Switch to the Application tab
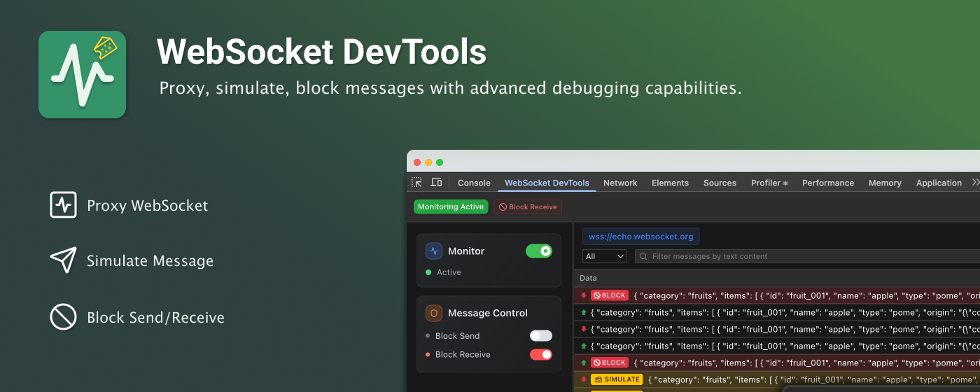This screenshot has width=980, height=392. 939,183
